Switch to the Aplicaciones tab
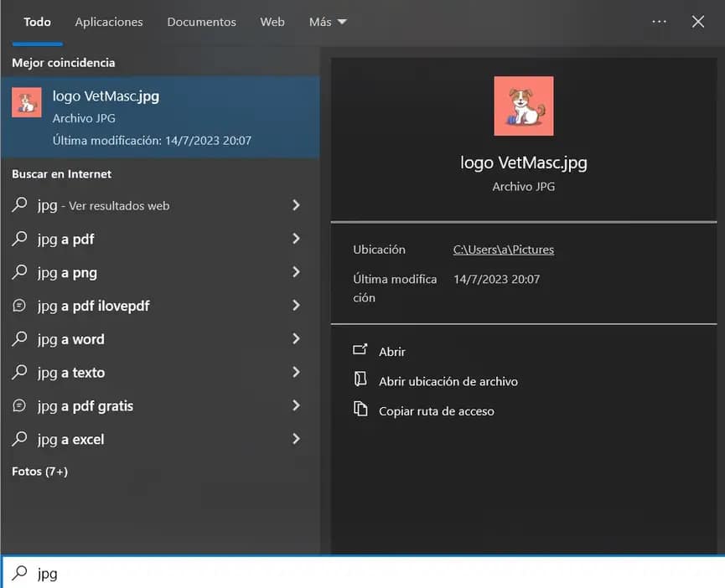The width and height of the screenshot is (725, 588). click(x=108, y=22)
